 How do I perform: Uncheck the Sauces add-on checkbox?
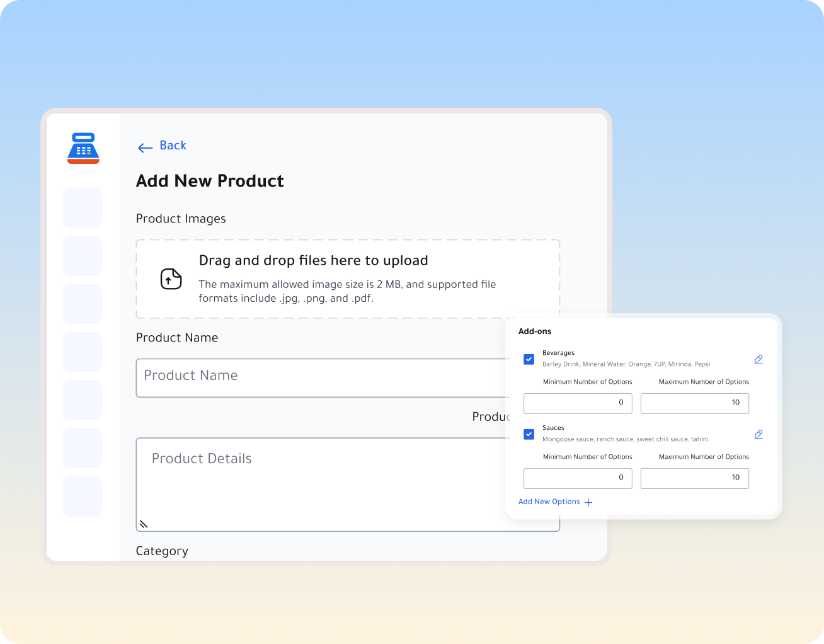529,434
